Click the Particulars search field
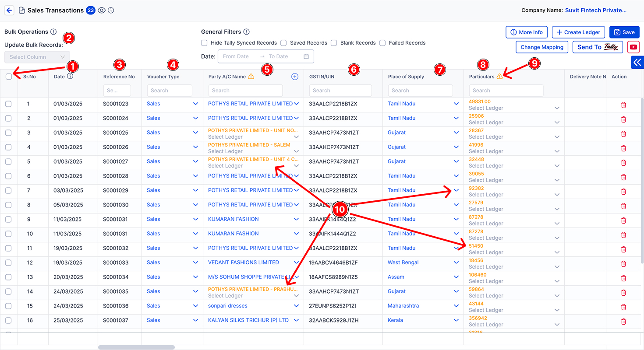This screenshot has width=644, height=350. tap(506, 91)
